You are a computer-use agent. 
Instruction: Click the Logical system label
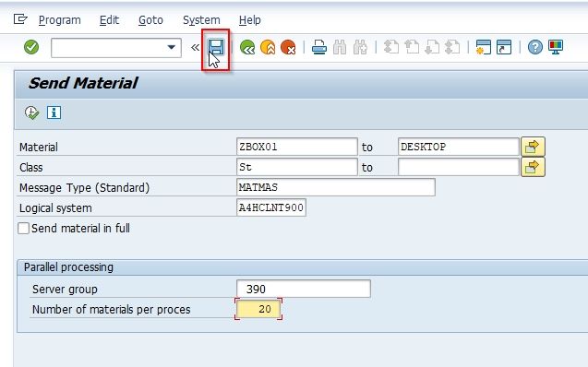coord(55,208)
